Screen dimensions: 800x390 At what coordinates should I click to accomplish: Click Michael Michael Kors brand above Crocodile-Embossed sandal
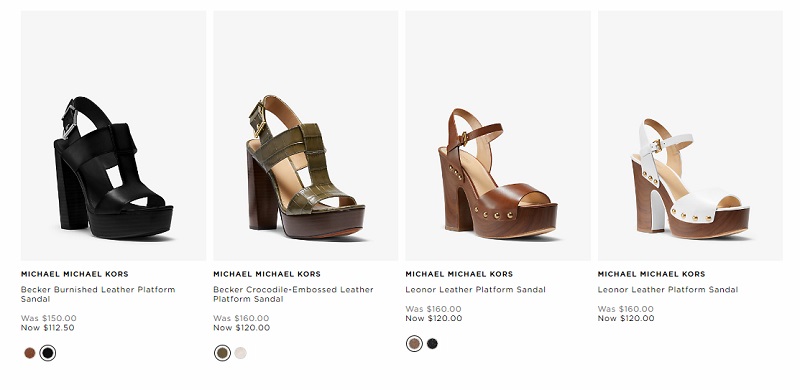(267, 274)
